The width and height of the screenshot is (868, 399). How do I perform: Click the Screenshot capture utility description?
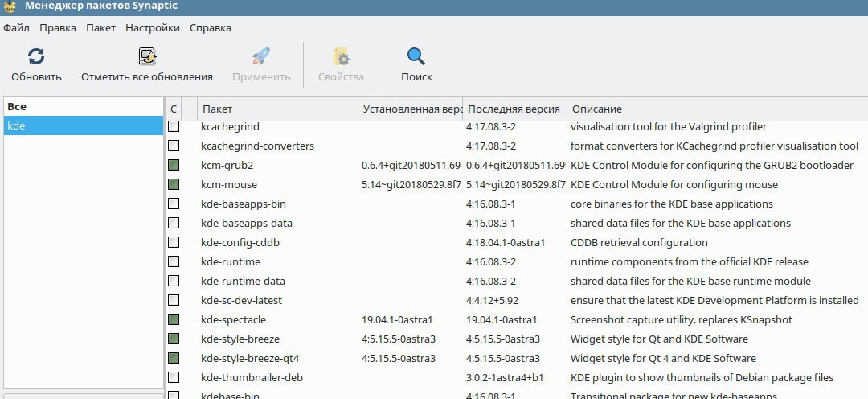[682, 320]
